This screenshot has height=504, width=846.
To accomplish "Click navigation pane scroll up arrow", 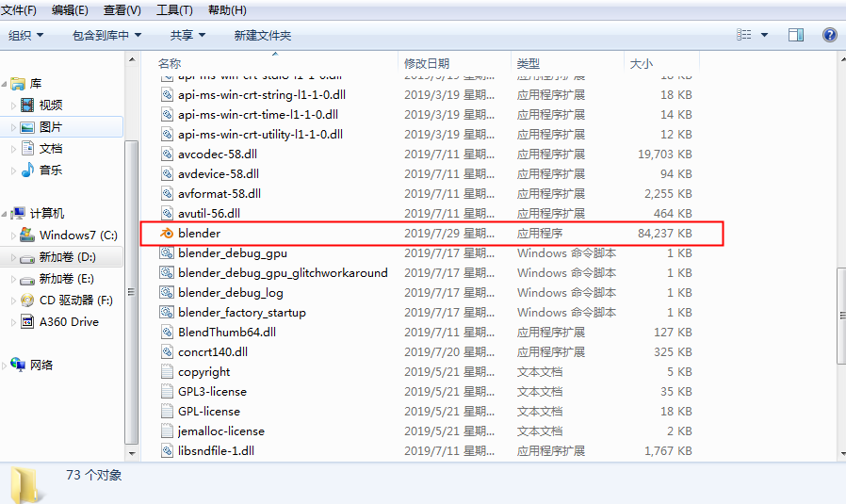I will click(x=132, y=58).
